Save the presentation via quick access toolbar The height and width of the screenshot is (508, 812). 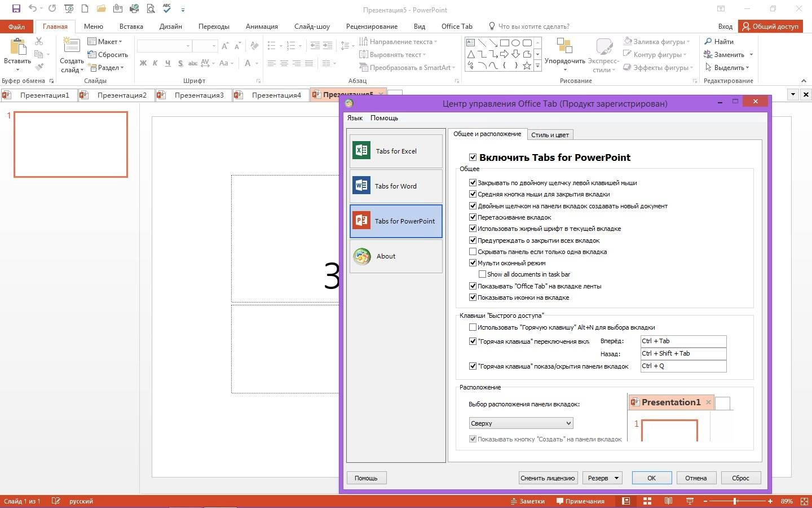click(16, 8)
